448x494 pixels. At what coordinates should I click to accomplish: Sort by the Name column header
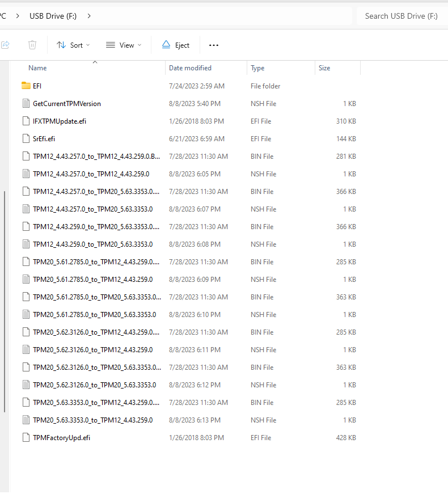pos(37,68)
